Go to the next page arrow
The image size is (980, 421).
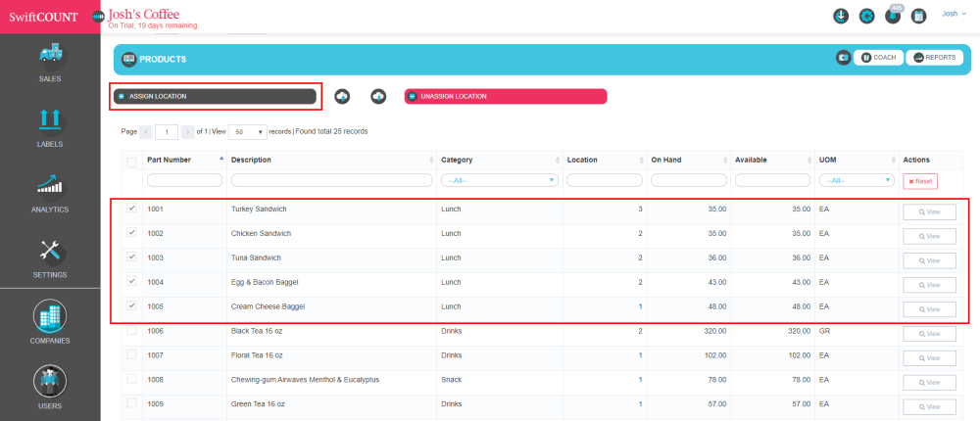point(187,132)
